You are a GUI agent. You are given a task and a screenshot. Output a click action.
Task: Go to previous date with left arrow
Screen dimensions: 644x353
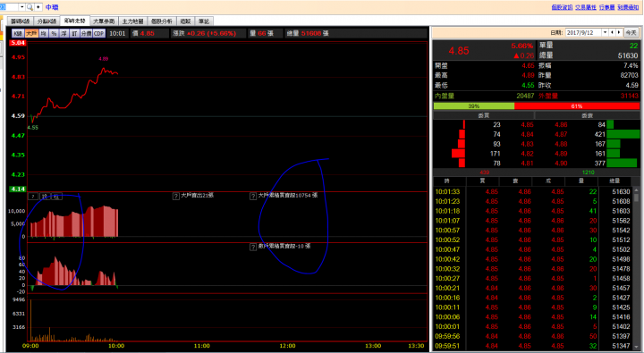click(x=612, y=32)
